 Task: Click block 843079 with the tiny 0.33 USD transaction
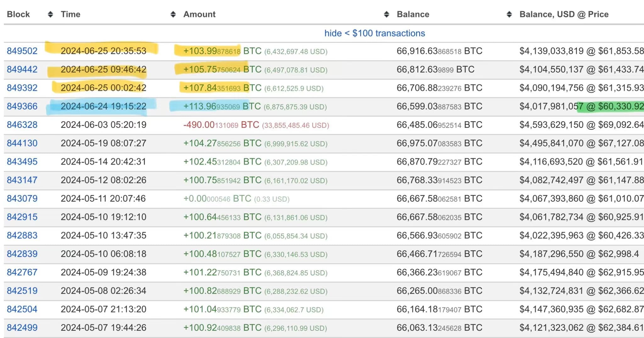tap(22, 199)
